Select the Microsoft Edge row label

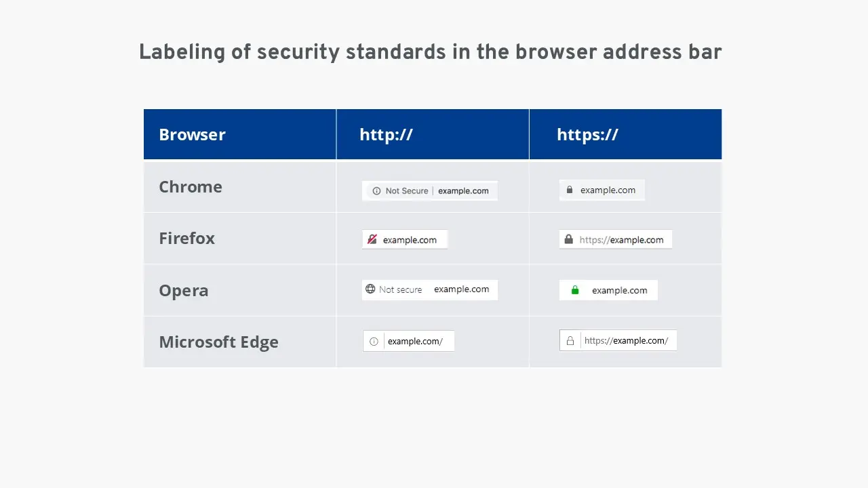click(218, 342)
